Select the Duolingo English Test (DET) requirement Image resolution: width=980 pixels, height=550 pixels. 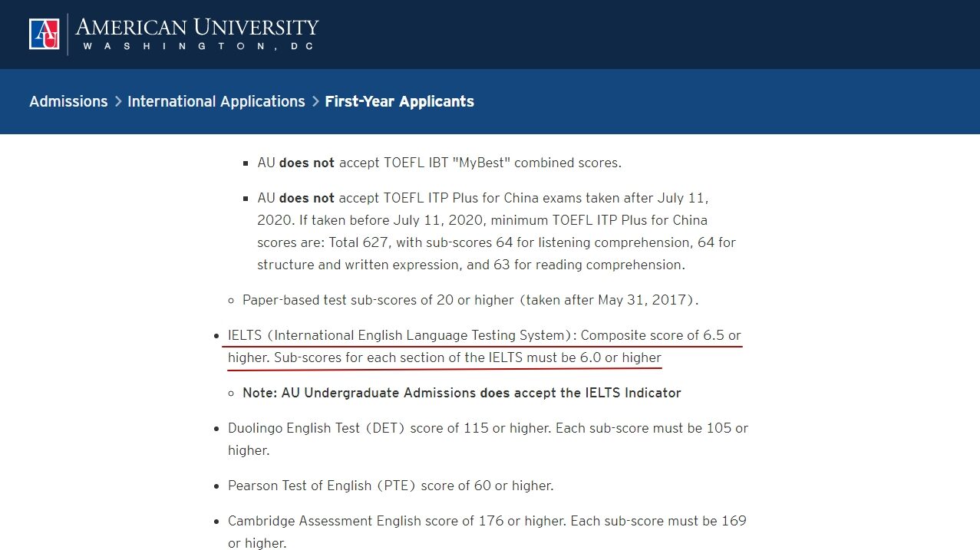[x=488, y=439]
